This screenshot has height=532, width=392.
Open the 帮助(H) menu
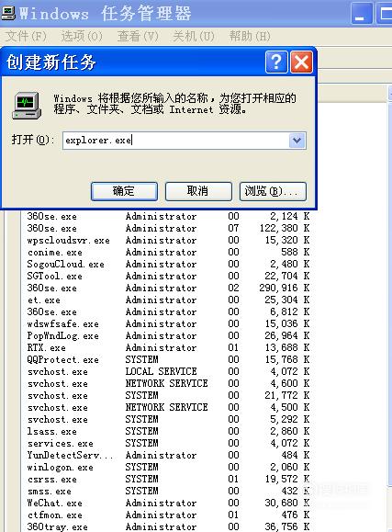[250, 36]
